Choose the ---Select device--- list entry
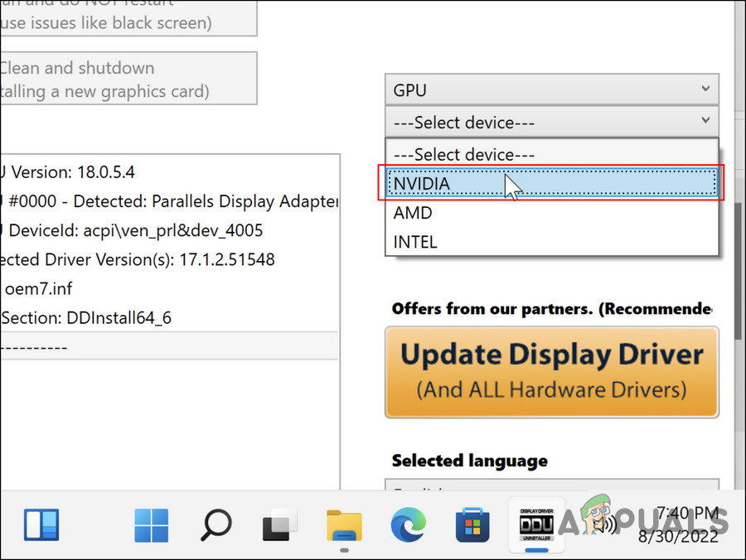 (x=552, y=155)
